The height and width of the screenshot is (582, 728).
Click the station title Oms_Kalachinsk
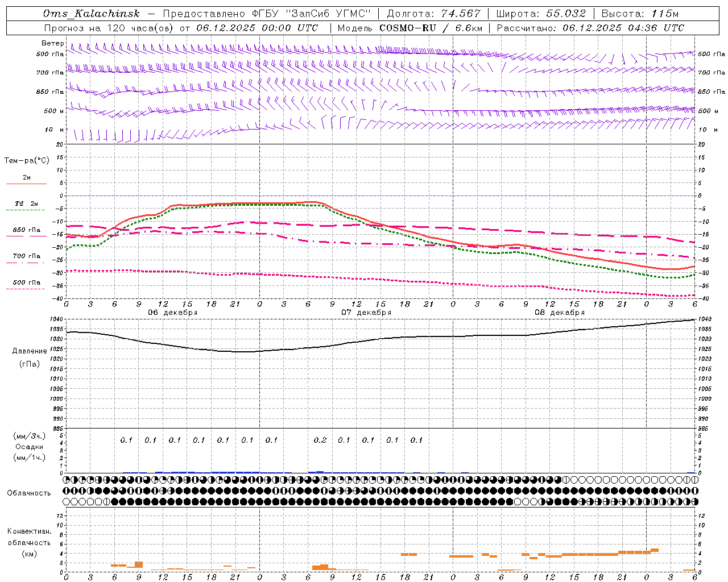[x=91, y=14]
